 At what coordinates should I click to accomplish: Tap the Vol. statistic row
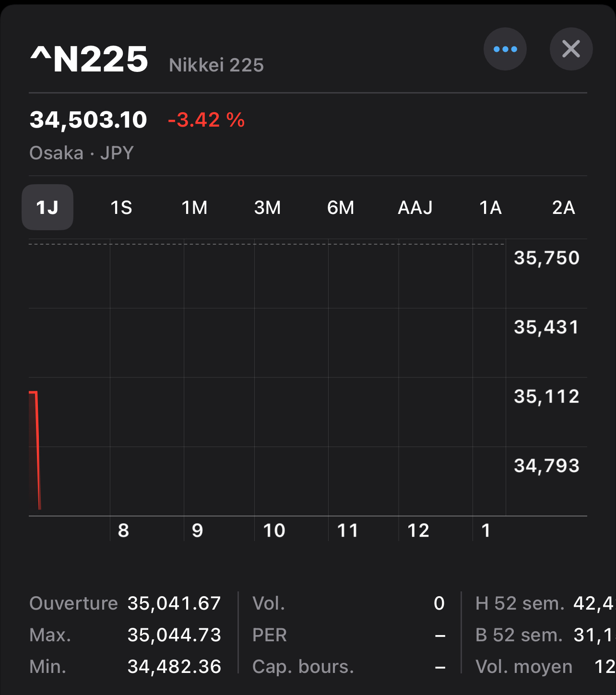click(x=348, y=603)
